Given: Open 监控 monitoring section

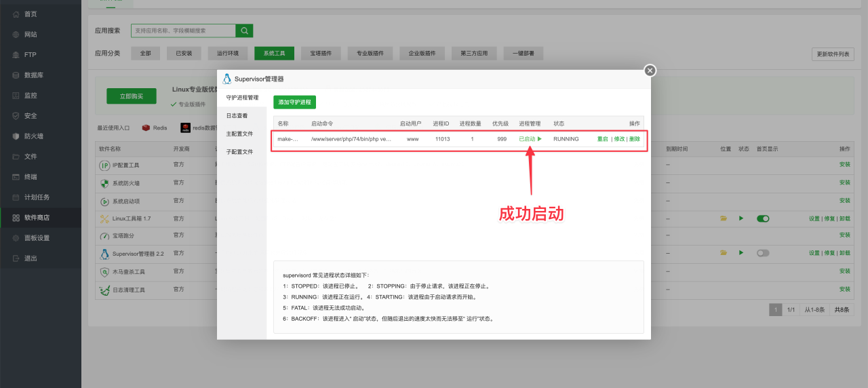Looking at the screenshot, I should [x=31, y=95].
